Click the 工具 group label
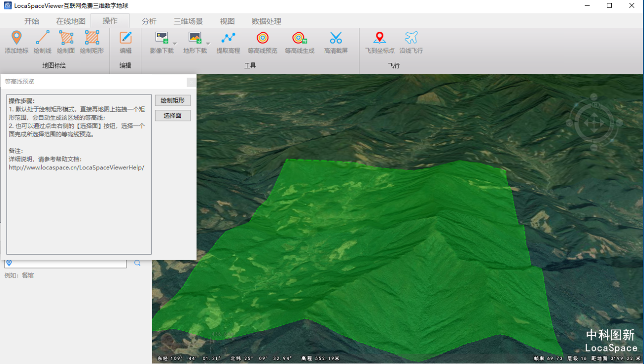 pyautogui.click(x=250, y=65)
